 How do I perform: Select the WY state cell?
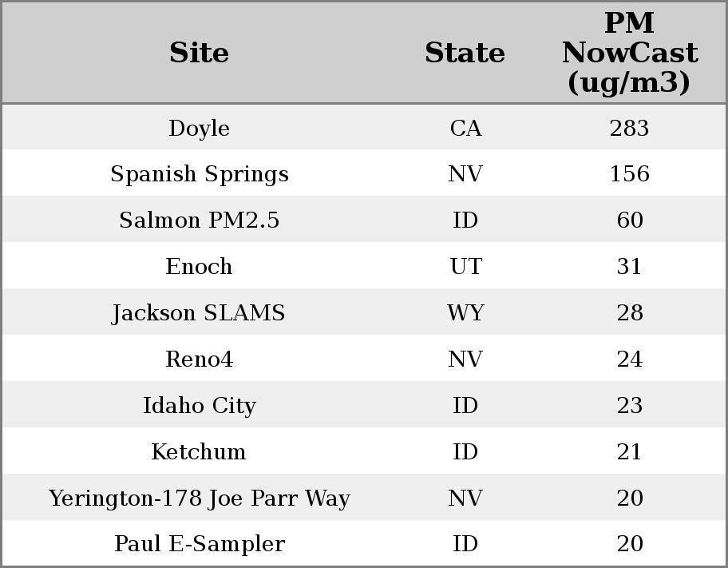tap(465, 313)
